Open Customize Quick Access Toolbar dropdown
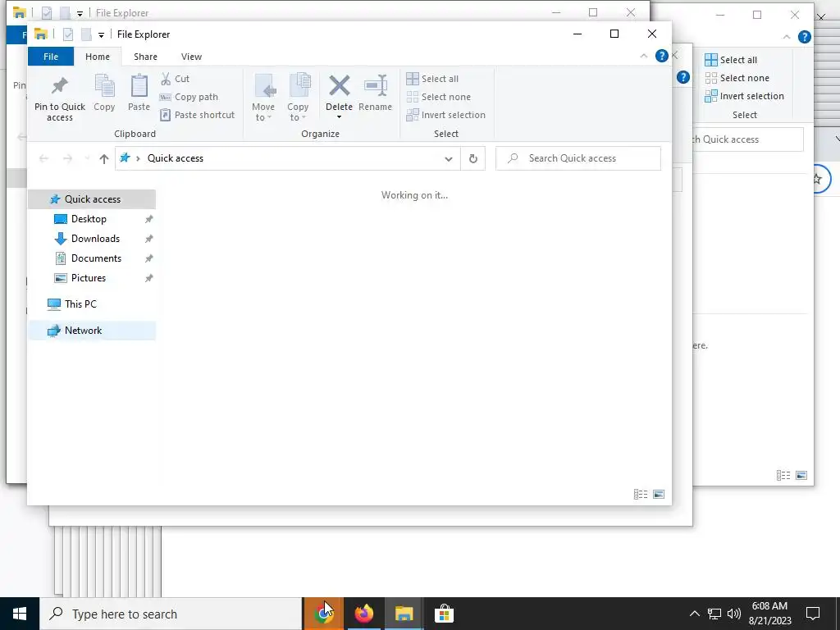Screen dimensions: 840x630 tap(101, 34)
